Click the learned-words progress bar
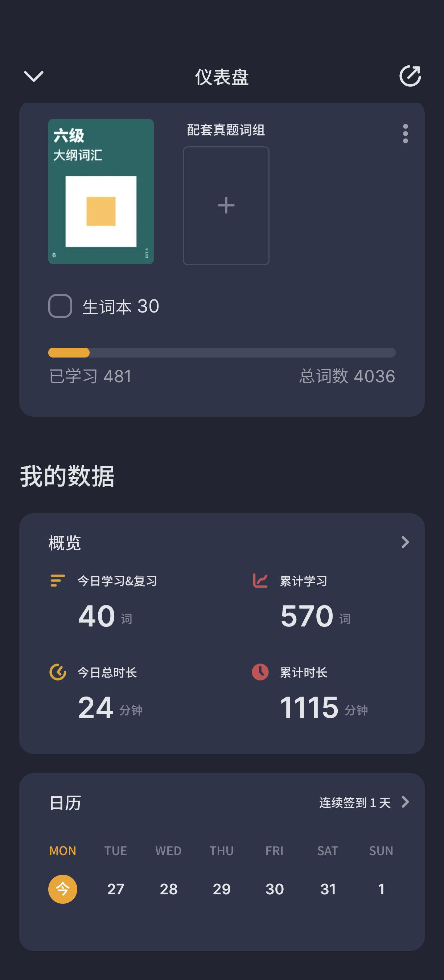 pyautogui.click(x=222, y=353)
